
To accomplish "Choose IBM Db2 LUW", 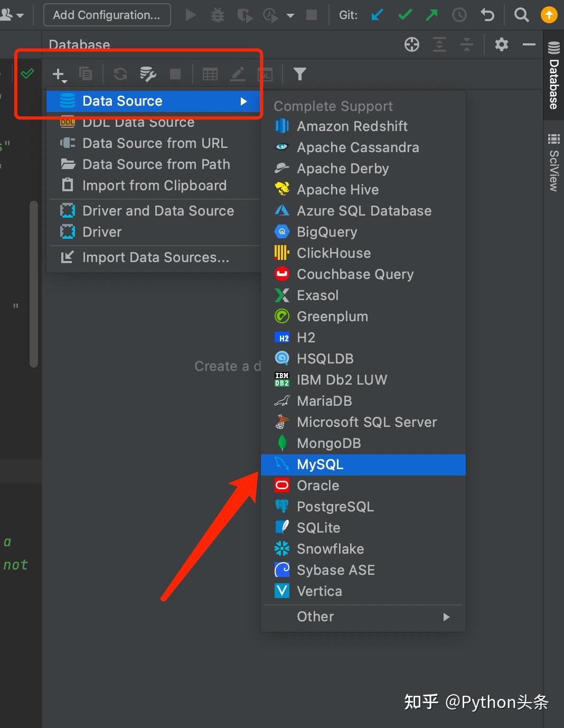I will click(x=363, y=380).
